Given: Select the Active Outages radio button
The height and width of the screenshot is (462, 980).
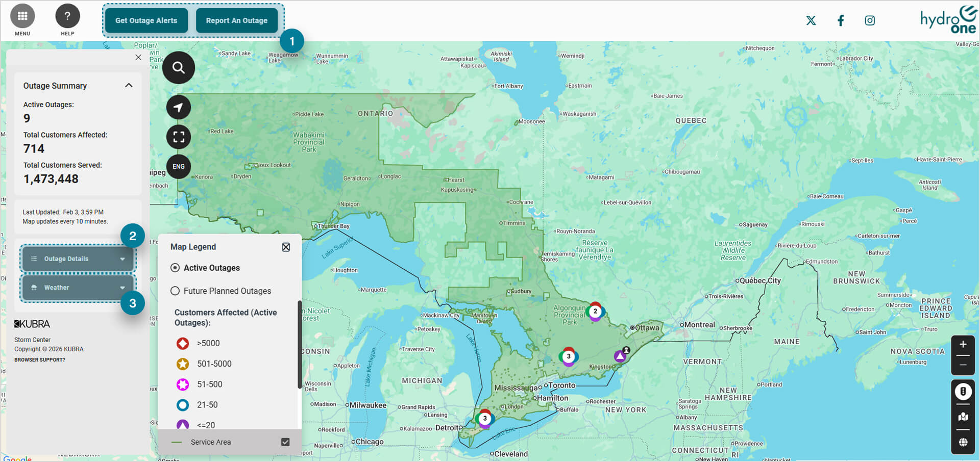Looking at the screenshot, I should coord(175,267).
